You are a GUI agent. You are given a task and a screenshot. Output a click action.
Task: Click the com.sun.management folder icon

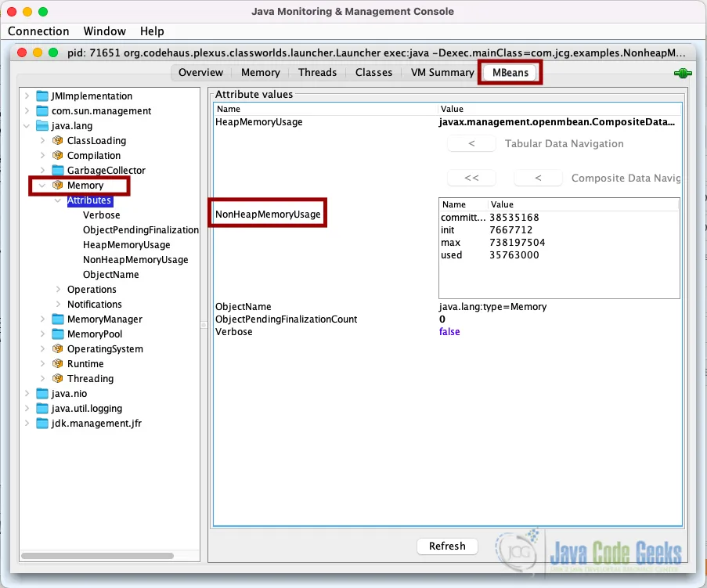[x=42, y=111]
